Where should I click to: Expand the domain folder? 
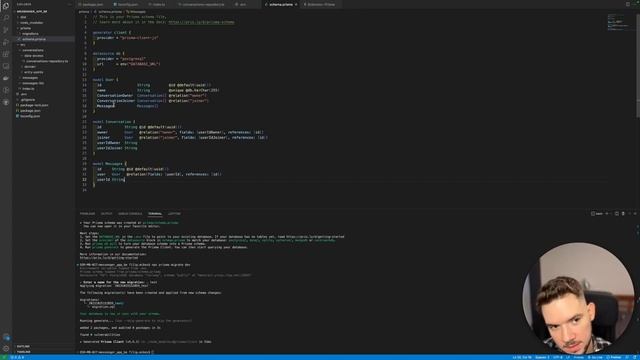point(30,67)
